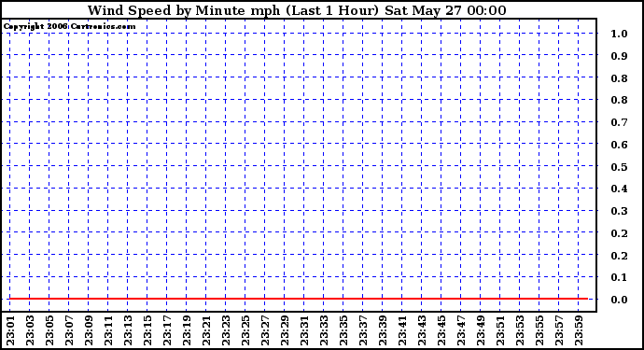Click the 23:29 time label
The image size is (644, 350).
(285, 330)
